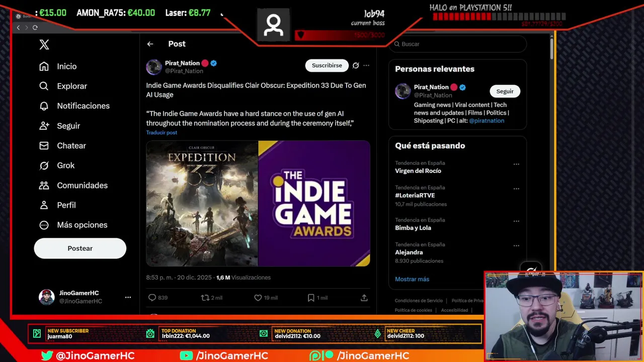Open Condiciones de Servicio link
Screen dimensions: 644x362
click(x=419, y=301)
